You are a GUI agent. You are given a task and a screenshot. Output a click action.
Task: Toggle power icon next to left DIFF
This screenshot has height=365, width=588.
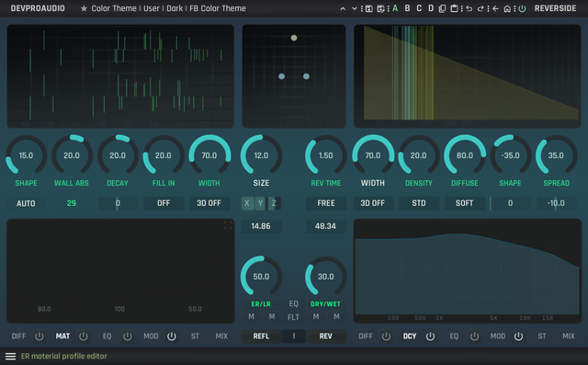pyautogui.click(x=40, y=336)
